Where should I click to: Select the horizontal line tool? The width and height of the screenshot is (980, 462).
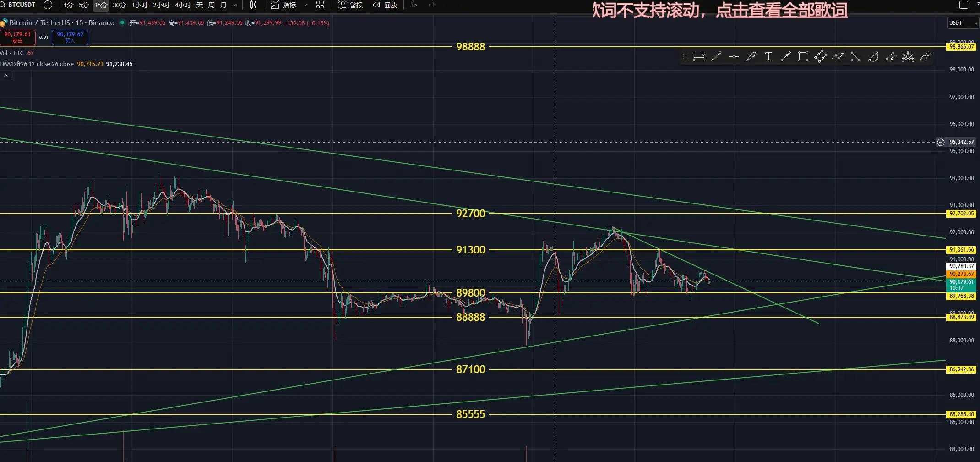pyautogui.click(x=734, y=57)
